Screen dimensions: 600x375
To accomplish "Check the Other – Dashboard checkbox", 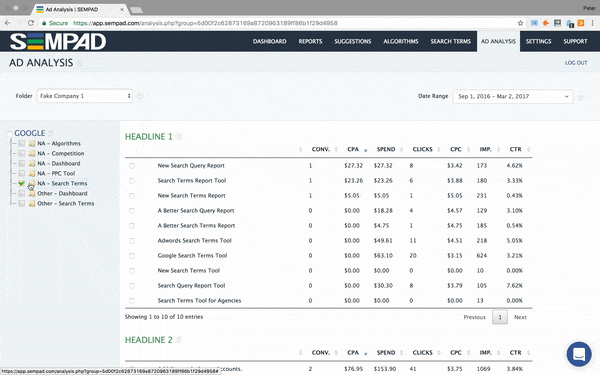I will pos(22,194).
